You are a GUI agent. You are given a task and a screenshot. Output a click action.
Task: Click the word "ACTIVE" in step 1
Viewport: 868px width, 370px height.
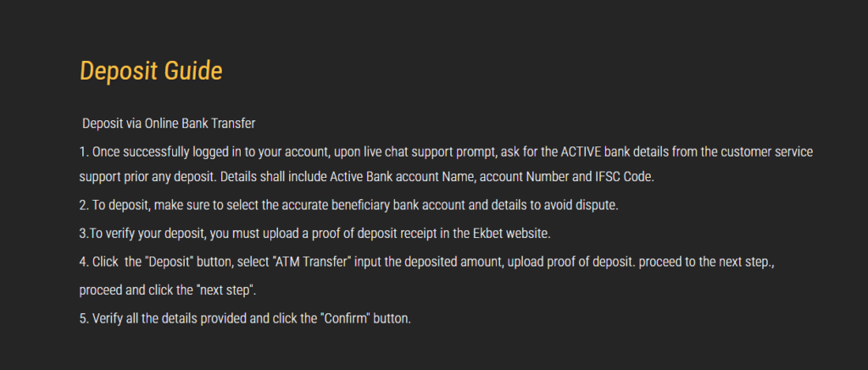(x=576, y=152)
